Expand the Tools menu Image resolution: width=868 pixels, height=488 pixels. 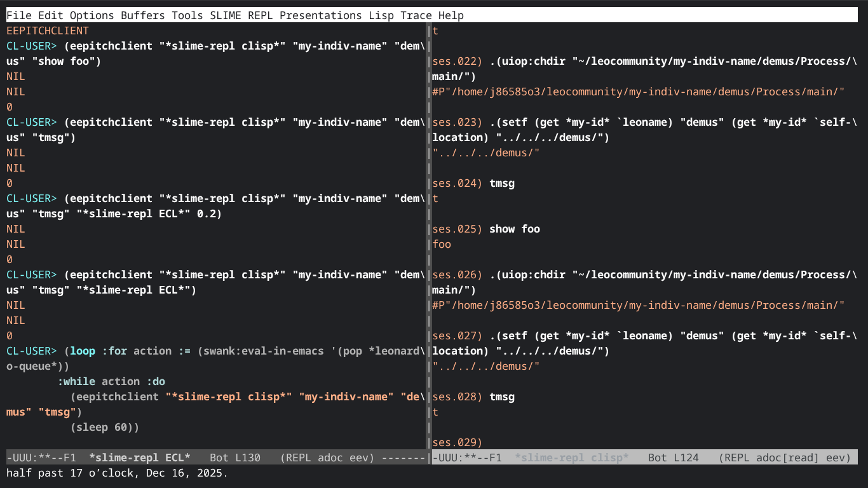[x=187, y=15]
